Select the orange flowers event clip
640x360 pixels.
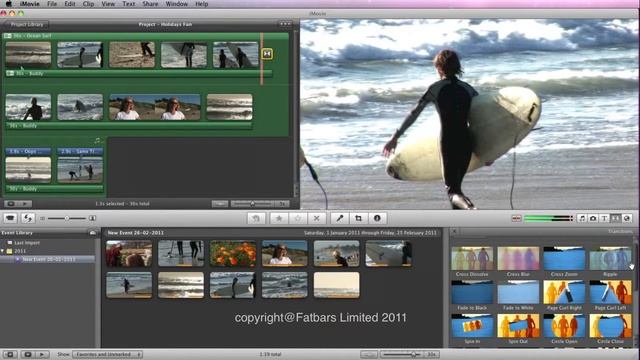[233, 253]
